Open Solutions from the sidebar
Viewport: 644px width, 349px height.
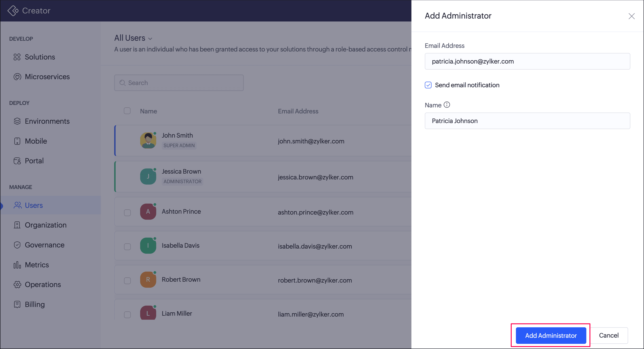(x=40, y=57)
